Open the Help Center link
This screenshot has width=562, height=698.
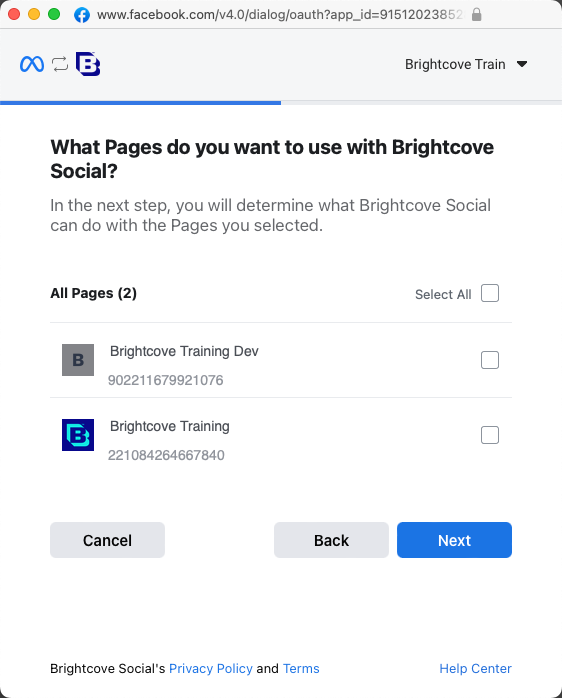pyautogui.click(x=475, y=668)
